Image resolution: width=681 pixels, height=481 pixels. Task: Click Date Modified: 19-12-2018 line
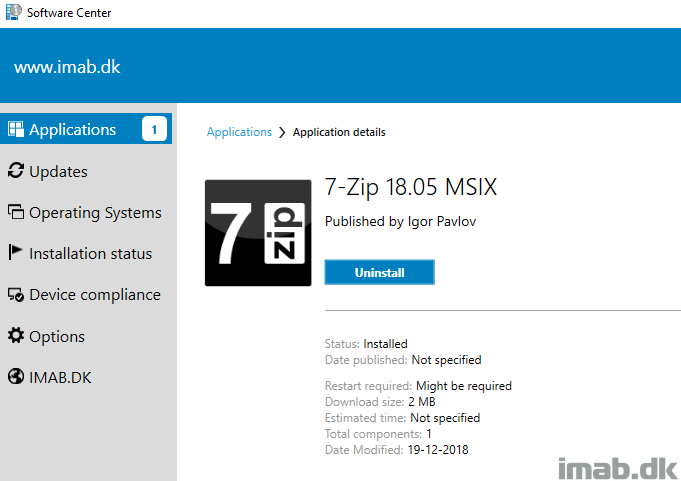[397, 450]
